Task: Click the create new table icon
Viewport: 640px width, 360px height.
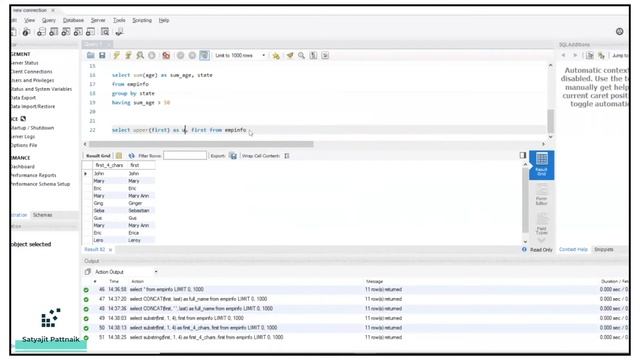Action: tap(53, 32)
